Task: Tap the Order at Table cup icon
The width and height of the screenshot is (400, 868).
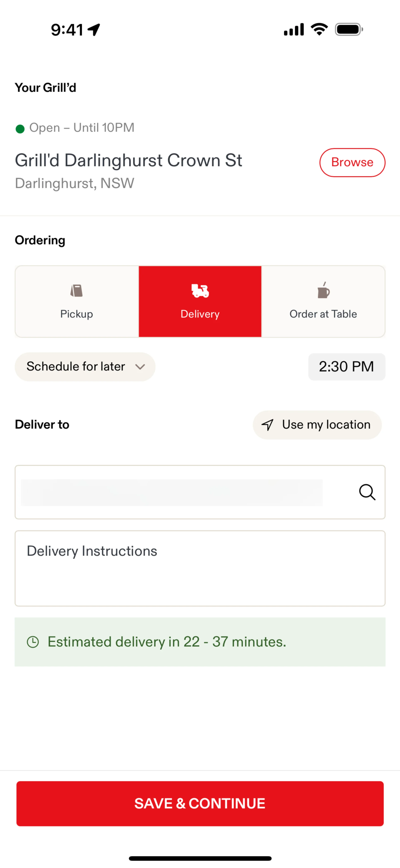Action: (x=324, y=290)
